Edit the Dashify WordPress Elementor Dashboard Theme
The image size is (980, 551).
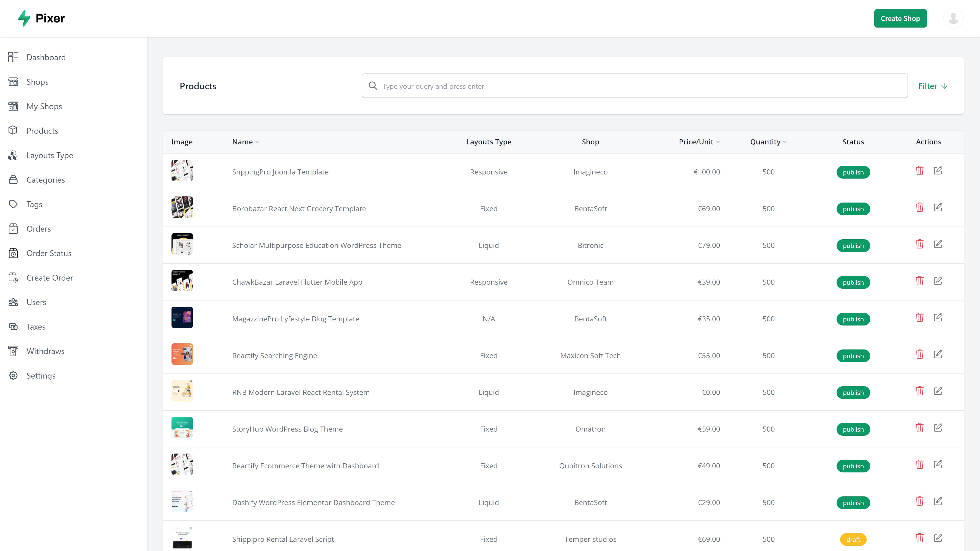[x=939, y=501]
